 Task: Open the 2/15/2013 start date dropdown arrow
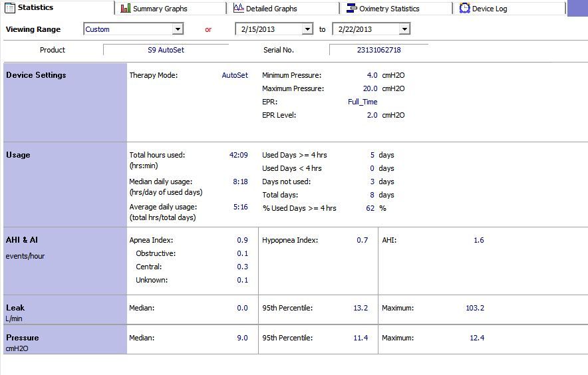(x=307, y=29)
